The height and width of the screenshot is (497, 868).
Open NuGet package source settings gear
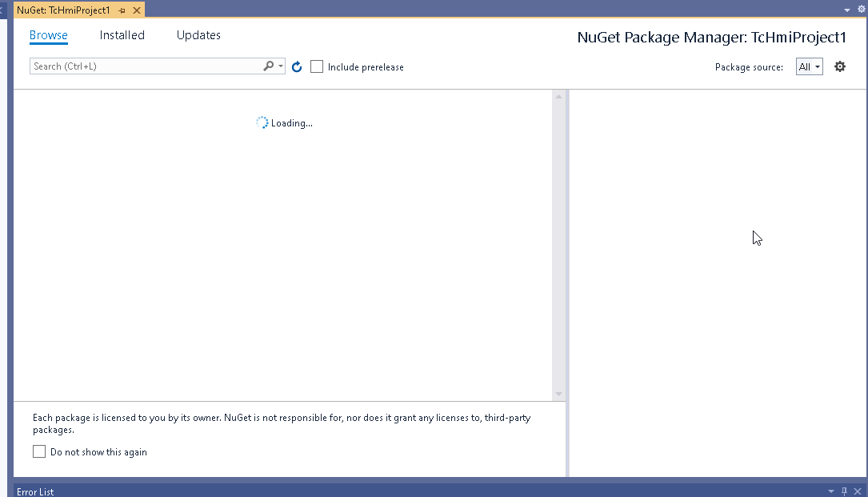click(840, 66)
